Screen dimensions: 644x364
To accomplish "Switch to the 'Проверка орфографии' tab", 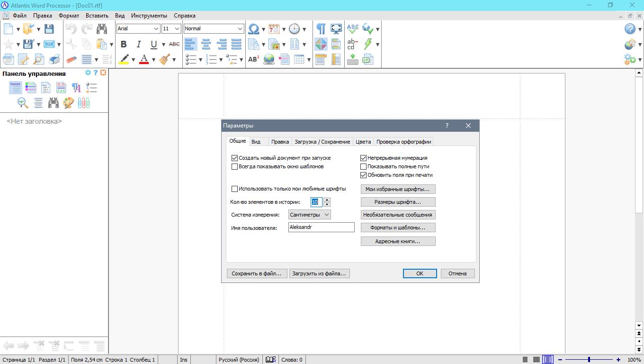I will [403, 142].
